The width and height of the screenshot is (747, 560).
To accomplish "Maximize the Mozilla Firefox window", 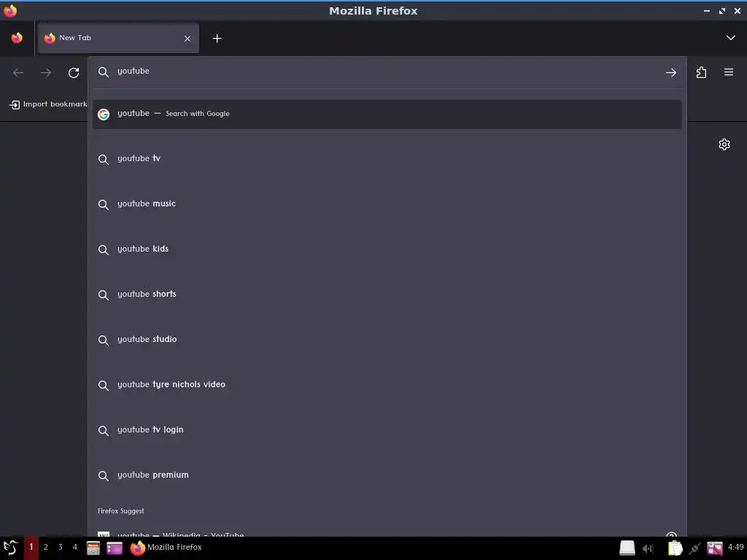I will [722, 11].
